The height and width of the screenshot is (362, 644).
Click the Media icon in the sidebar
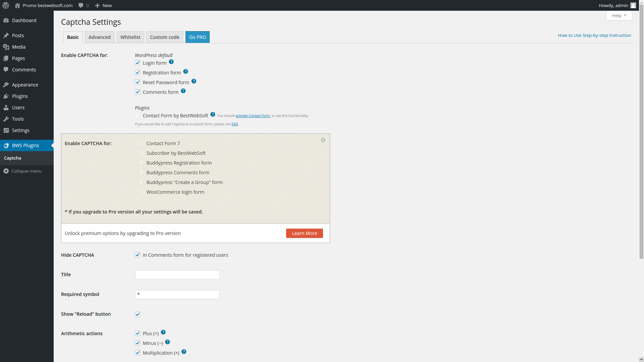click(x=6, y=47)
